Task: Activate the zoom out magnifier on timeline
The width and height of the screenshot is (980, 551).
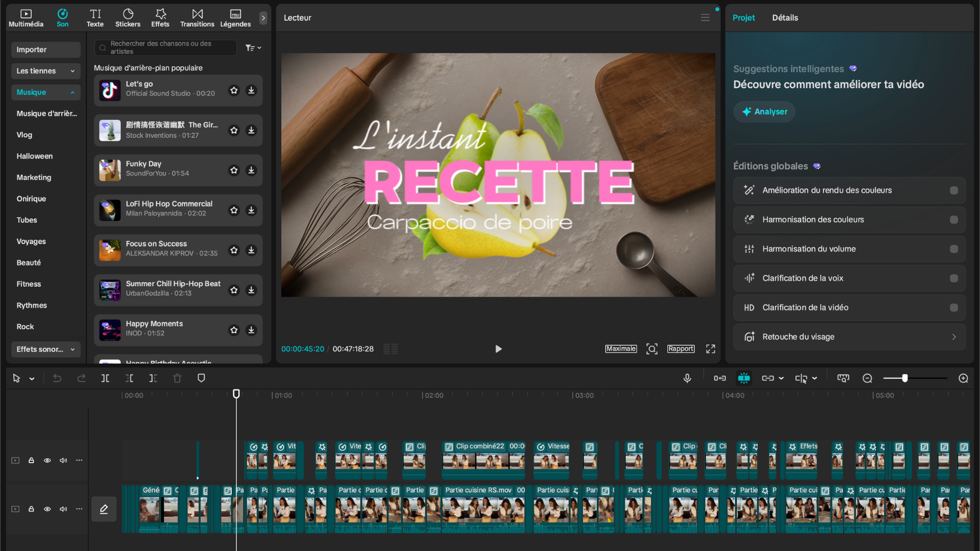Action: tap(867, 378)
